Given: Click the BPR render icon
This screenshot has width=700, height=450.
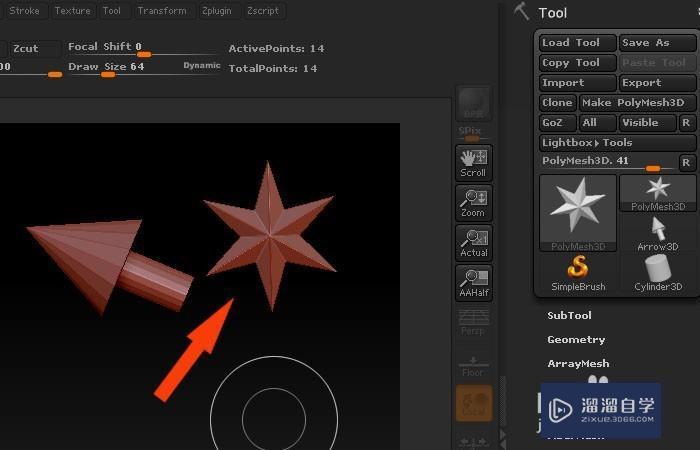Looking at the screenshot, I should pyautogui.click(x=474, y=104).
